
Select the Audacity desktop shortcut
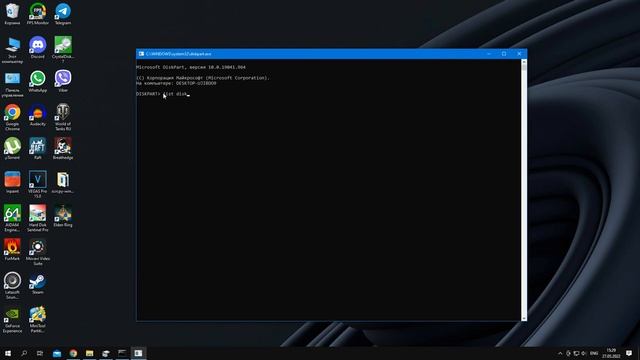coord(38,115)
